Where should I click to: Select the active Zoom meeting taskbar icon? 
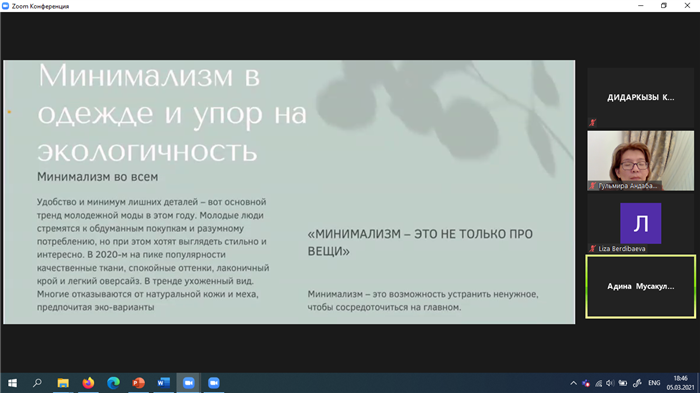188,383
